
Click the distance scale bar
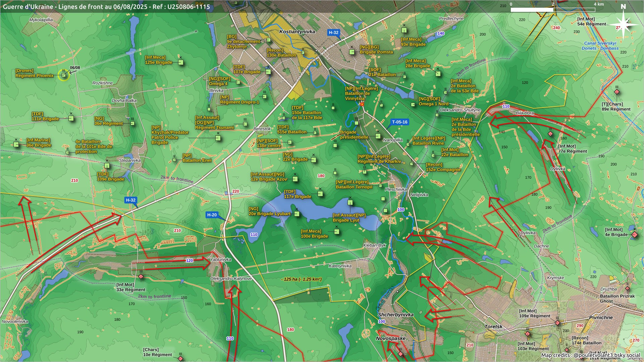[x=552, y=9]
